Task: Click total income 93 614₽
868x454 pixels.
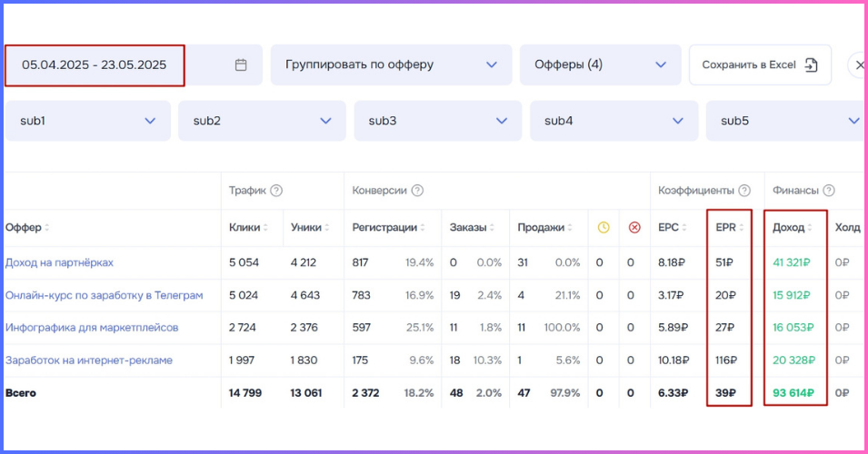Action: click(x=793, y=393)
